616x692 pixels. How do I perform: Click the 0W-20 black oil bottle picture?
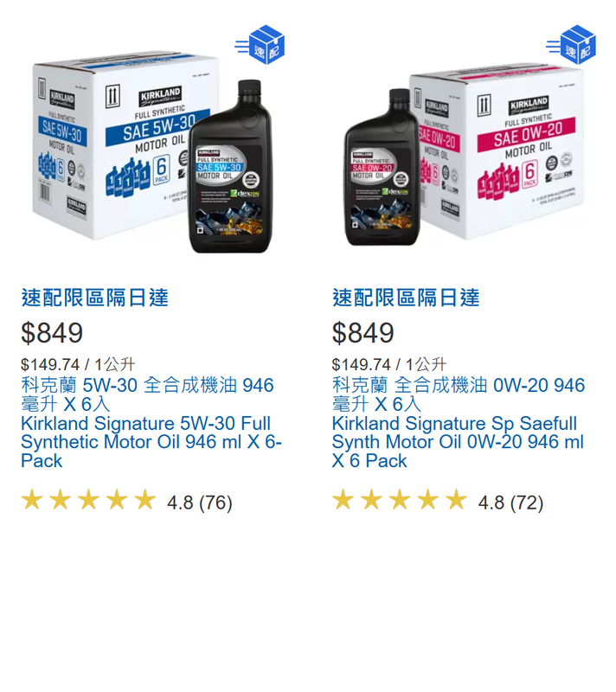pos(382,168)
